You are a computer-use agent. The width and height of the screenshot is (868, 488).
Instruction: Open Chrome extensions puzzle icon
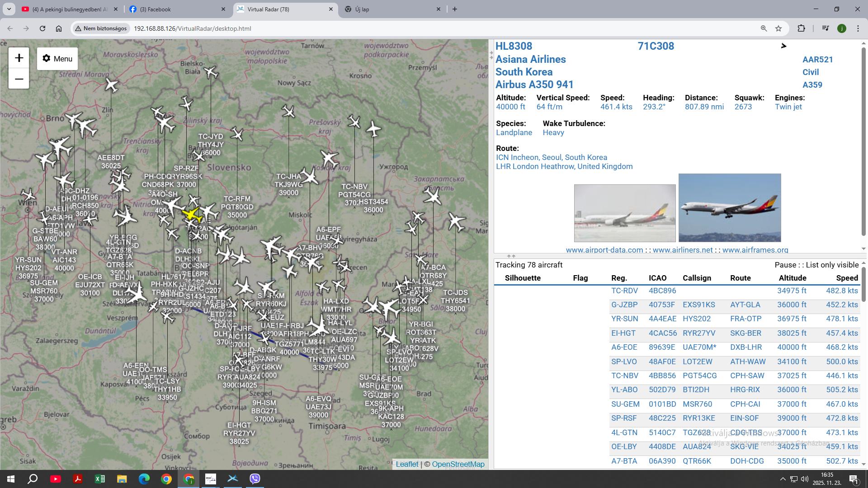click(801, 28)
